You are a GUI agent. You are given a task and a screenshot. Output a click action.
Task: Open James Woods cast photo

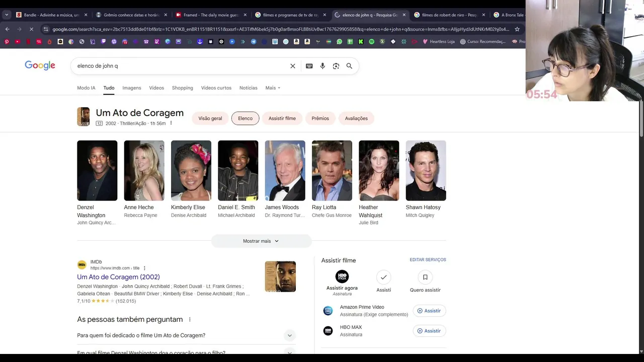tap(285, 170)
